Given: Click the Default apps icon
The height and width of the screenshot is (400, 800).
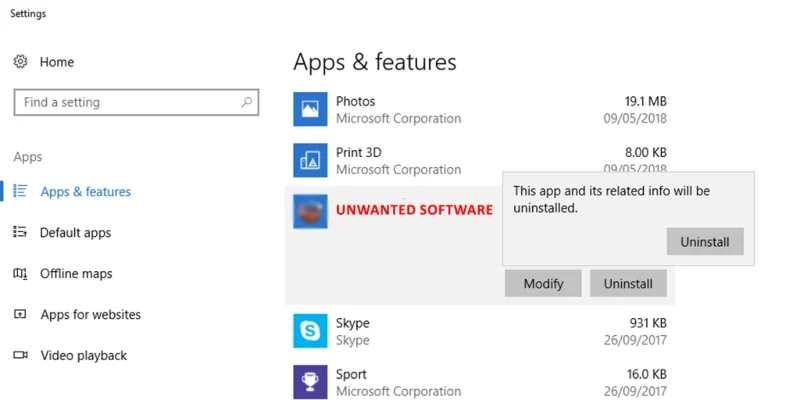Looking at the screenshot, I should (x=20, y=232).
